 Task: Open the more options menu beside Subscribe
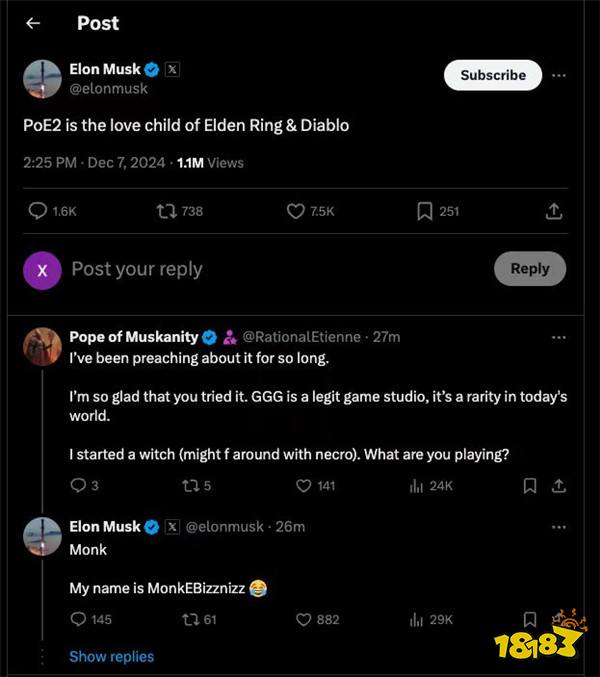(x=559, y=76)
